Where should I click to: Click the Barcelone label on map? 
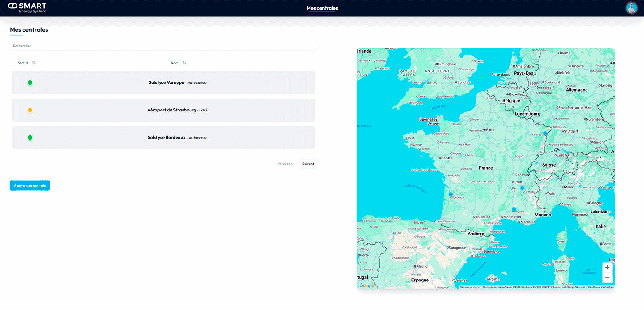click(491, 252)
